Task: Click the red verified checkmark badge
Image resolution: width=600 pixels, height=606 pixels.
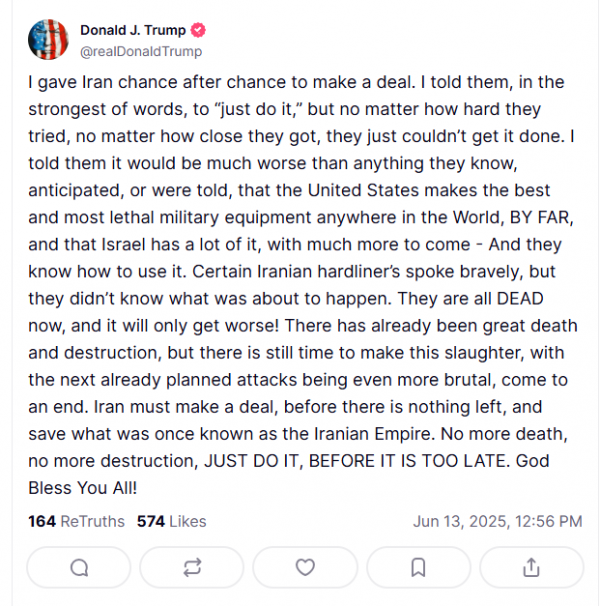Action: pyautogui.click(x=198, y=30)
